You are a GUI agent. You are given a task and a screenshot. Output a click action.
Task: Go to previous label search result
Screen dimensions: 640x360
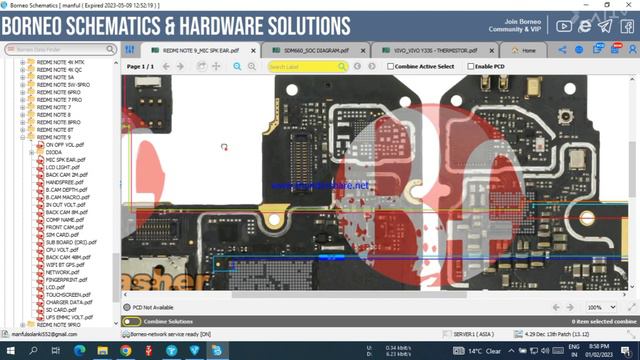[x=357, y=66]
